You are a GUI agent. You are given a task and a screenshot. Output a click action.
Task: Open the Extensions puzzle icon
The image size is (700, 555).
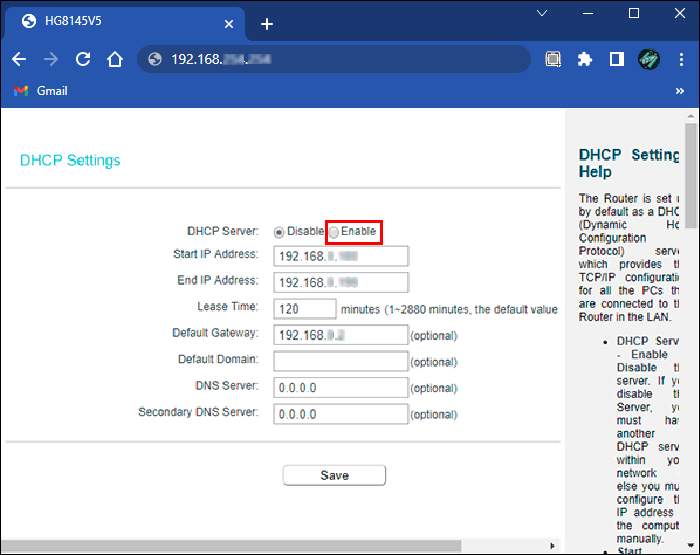(x=585, y=59)
